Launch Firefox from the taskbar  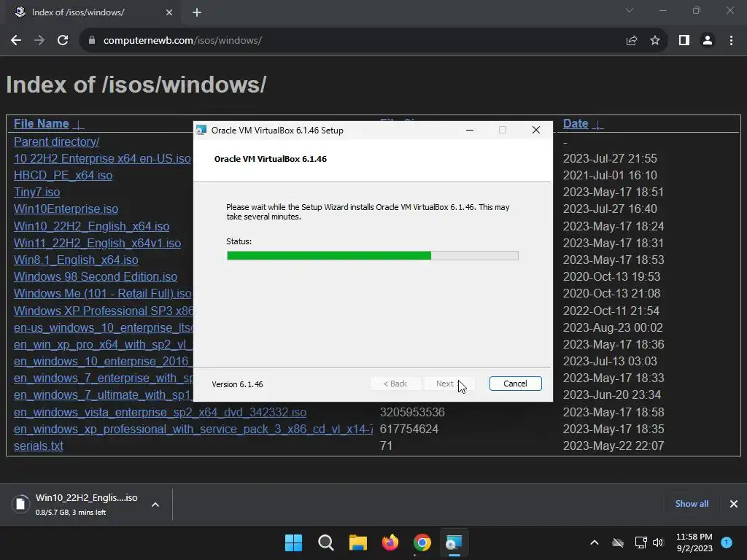click(x=390, y=542)
